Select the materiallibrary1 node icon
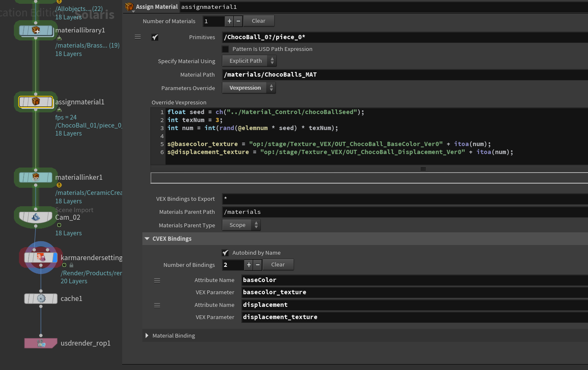The height and width of the screenshot is (370, 588). pos(36,30)
